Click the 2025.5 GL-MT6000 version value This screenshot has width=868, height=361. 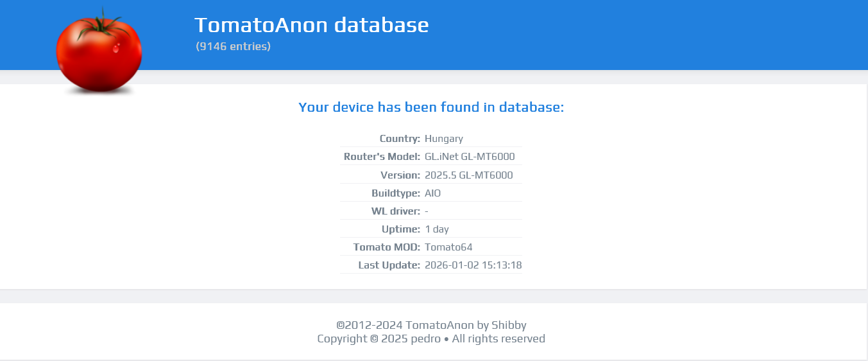[x=468, y=175]
